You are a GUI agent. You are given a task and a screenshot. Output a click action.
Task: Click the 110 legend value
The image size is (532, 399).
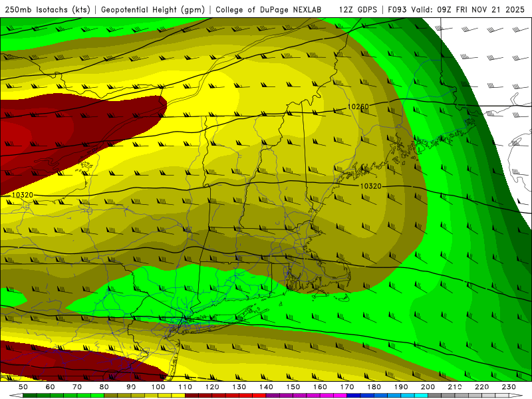point(186,387)
